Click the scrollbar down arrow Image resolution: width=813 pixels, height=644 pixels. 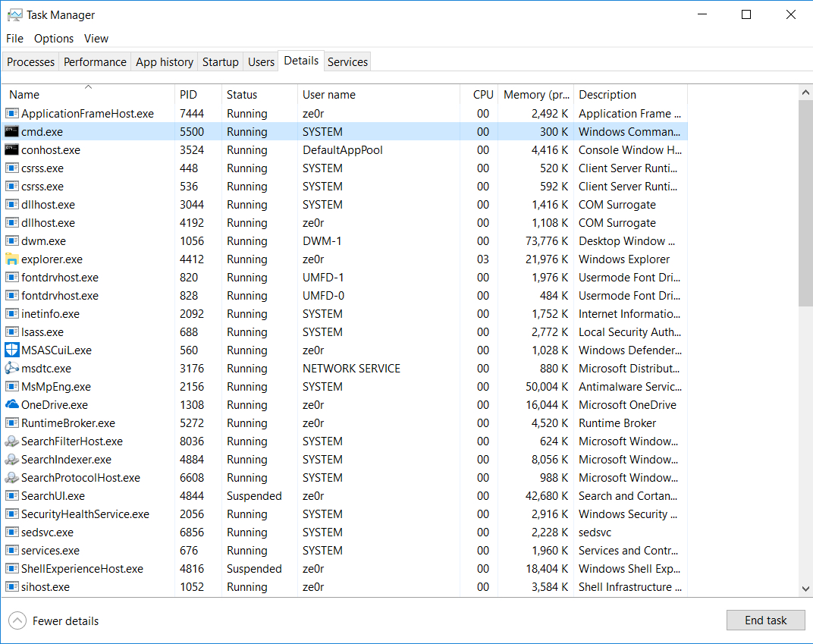pyautogui.click(x=805, y=589)
